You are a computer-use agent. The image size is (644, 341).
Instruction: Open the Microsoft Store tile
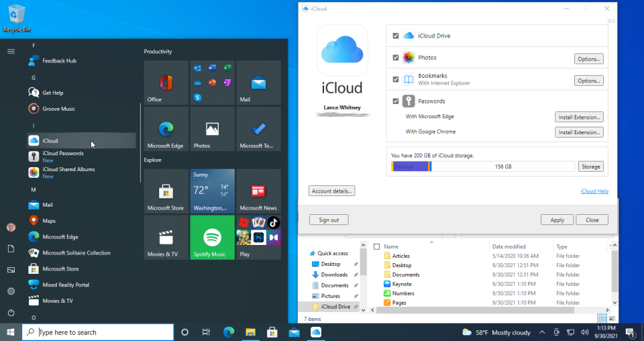click(166, 191)
